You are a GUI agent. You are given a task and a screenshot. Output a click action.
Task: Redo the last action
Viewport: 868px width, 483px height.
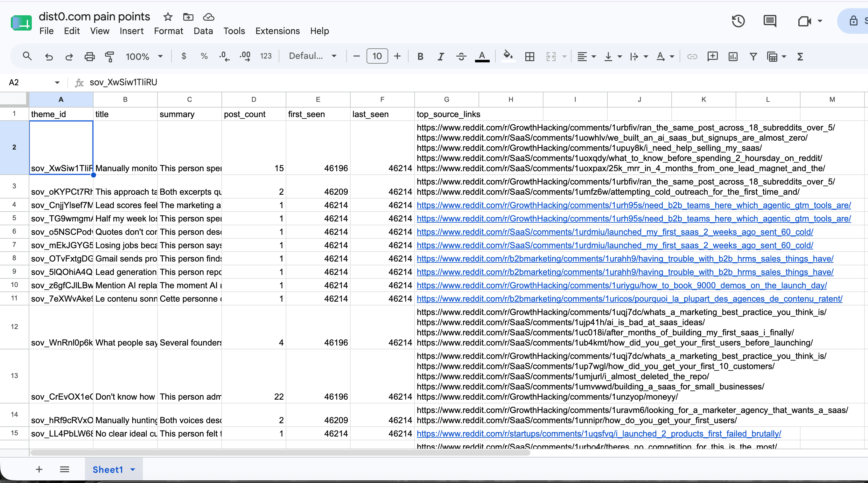pyautogui.click(x=69, y=56)
